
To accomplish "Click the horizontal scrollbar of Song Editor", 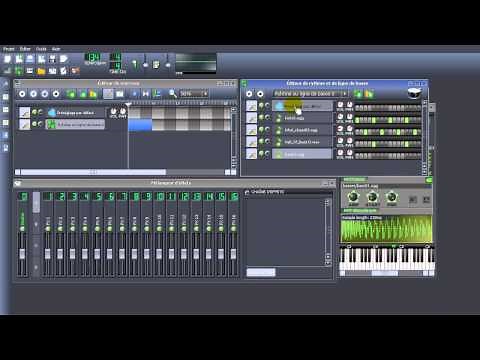I will (x=93, y=172).
